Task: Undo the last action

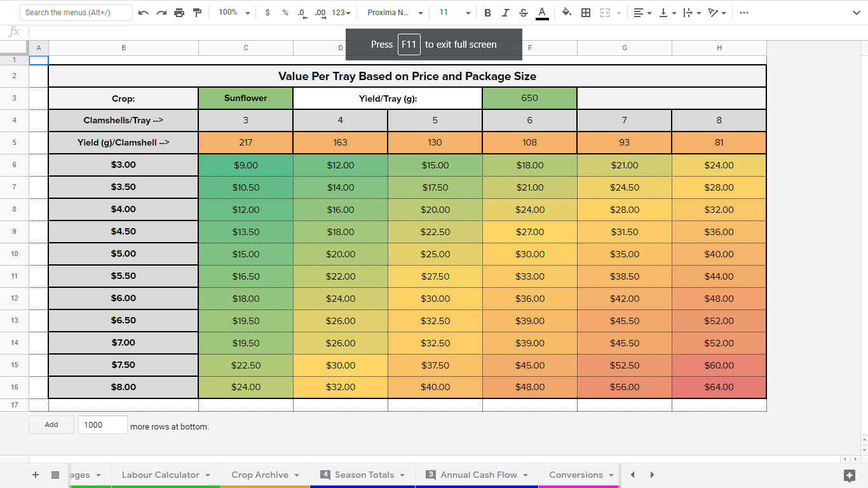Action: coord(144,12)
